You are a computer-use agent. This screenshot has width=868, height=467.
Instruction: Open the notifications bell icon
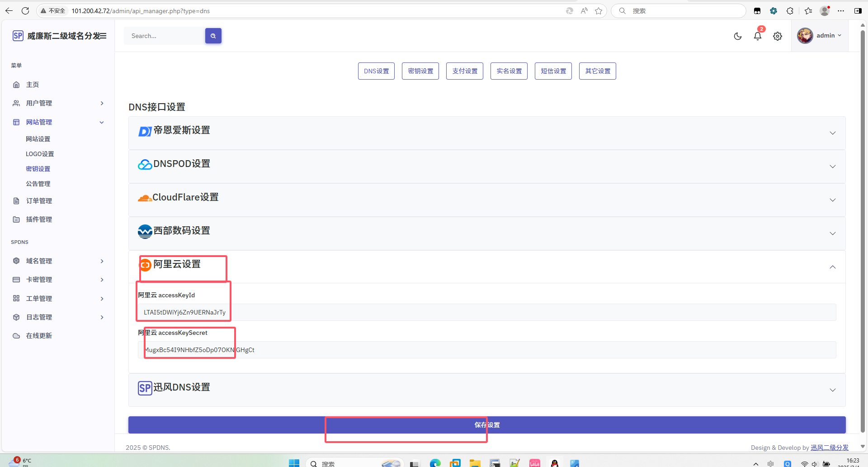click(757, 36)
